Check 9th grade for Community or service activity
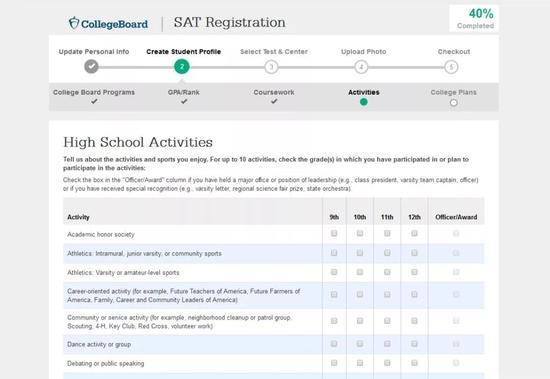Viewport: 550px width, 379px height. coord(334,321)
